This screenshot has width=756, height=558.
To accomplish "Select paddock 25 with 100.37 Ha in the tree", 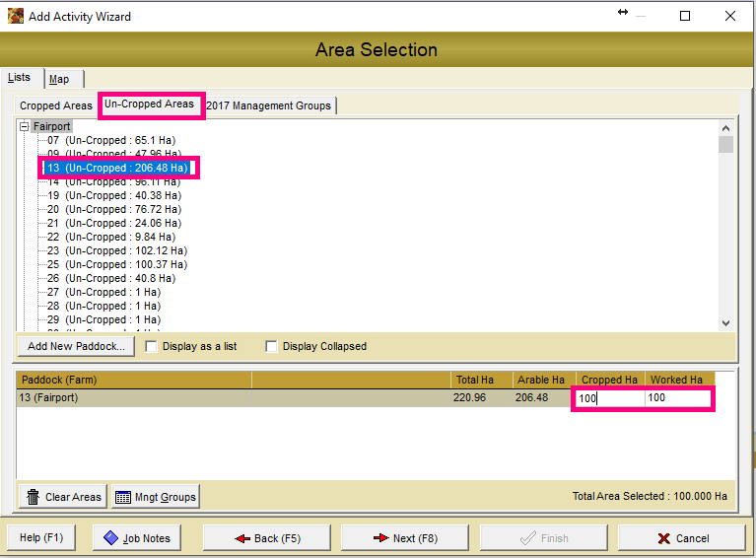I will 116,264.
